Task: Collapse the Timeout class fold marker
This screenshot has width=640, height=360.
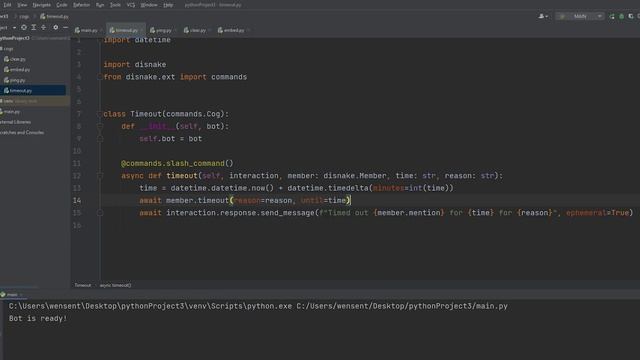Action: (x=100, y=114)
